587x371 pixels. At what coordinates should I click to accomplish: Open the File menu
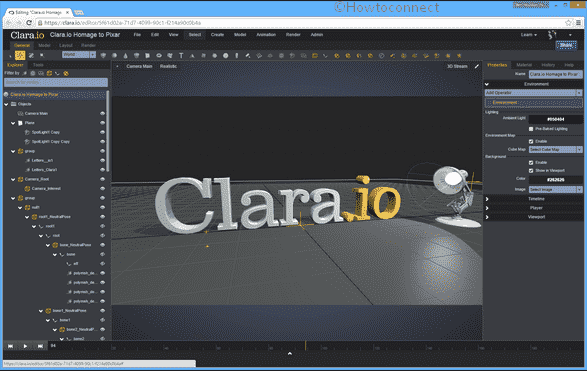(x=137, y=35)
